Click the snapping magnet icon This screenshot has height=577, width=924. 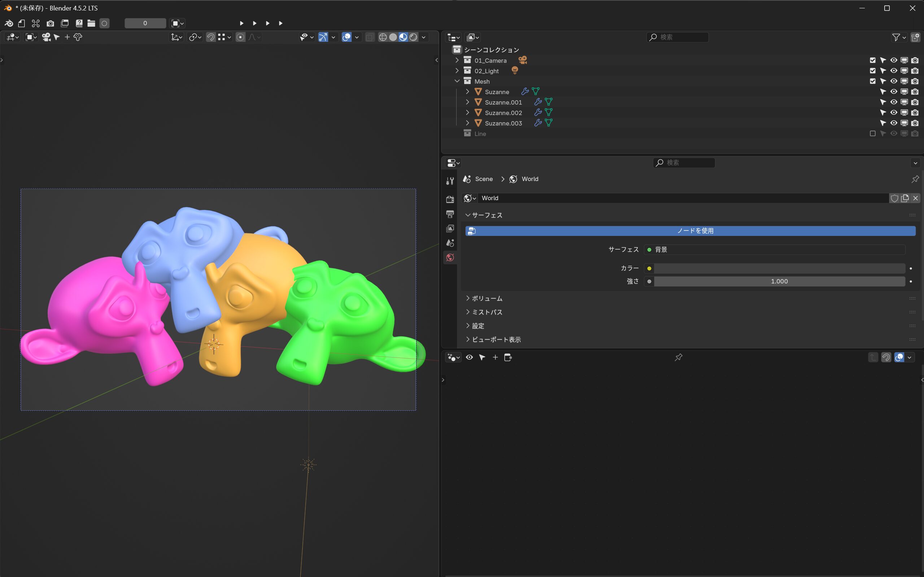click(210, 37)
